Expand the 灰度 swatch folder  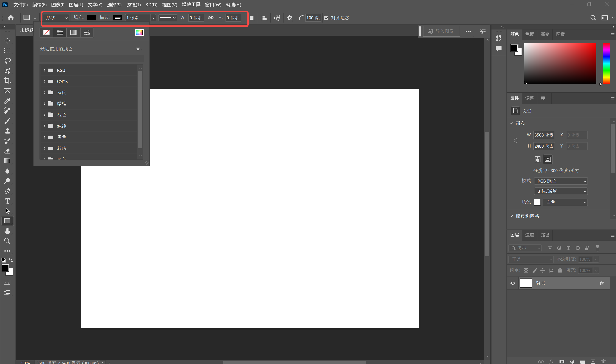click(x=44, y=92)
